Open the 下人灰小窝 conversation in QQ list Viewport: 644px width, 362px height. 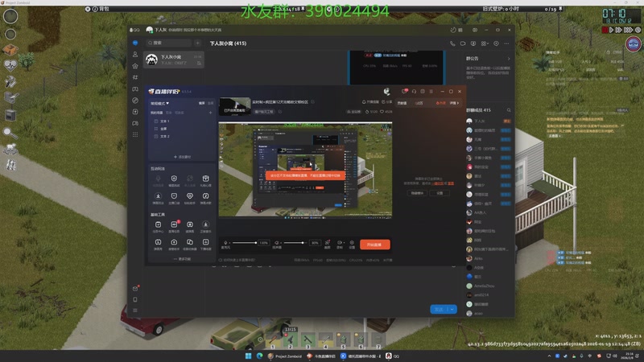[173, 60]
